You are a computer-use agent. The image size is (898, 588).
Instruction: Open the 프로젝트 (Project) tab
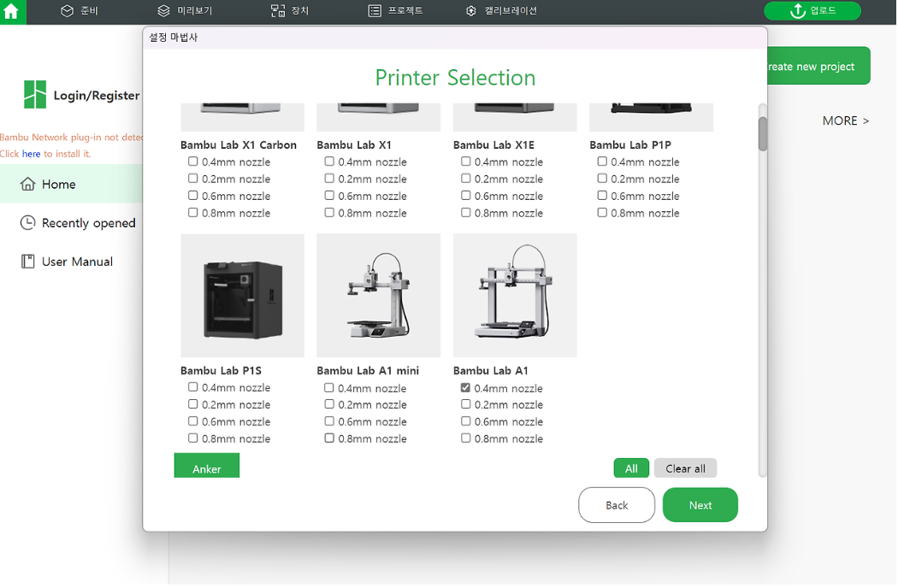tap(396, 11)
